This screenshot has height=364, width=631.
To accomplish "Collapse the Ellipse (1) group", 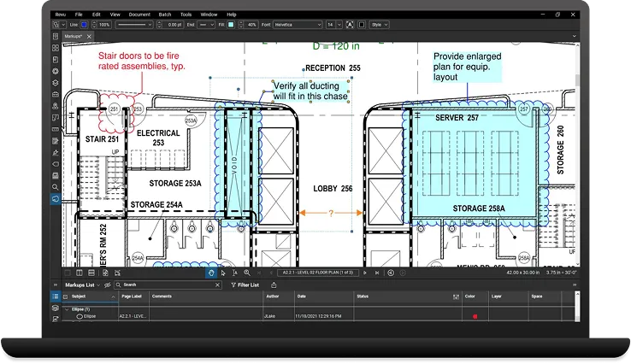I will [x=68, y=309].
